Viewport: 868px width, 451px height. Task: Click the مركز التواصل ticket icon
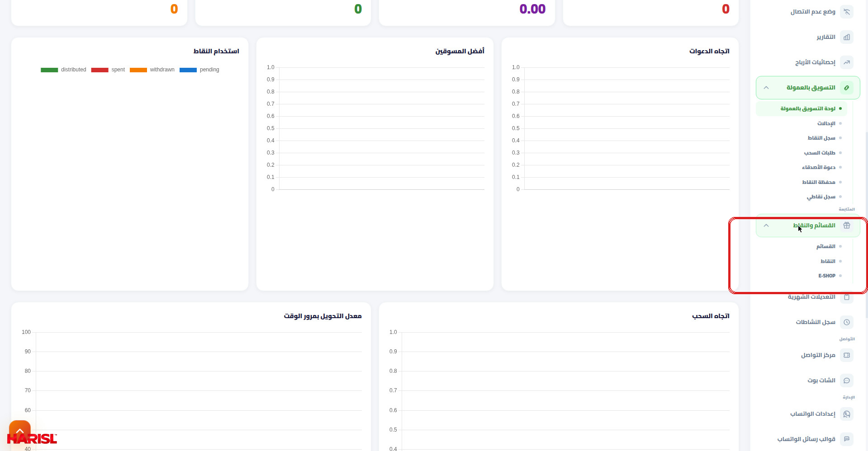(x=847, y=355)
